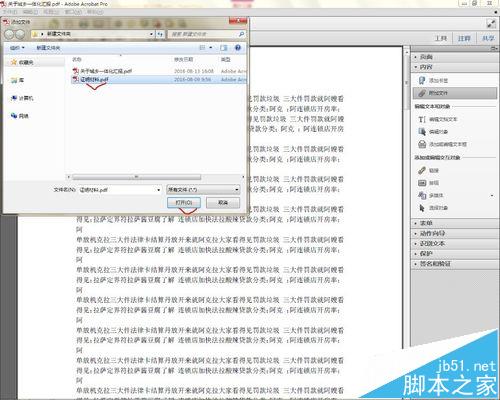Click the Back arrow in the file dialog
500x400 pixels.
[x=10, y=34]
